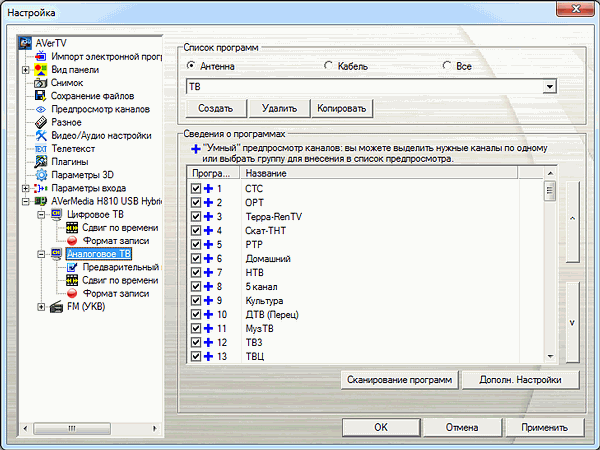Click the Название column header
Viewport: 600px width, 450px height.
click(378, 173)
